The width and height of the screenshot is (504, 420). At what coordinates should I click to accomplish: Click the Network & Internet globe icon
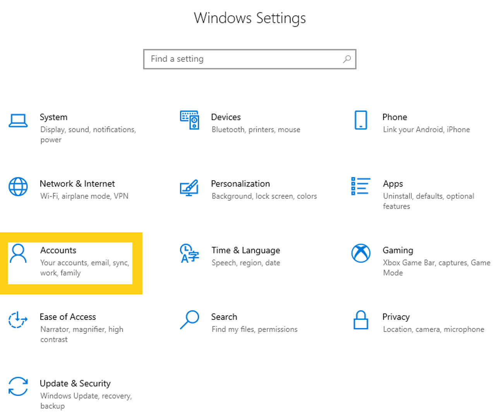coord(18,187)
